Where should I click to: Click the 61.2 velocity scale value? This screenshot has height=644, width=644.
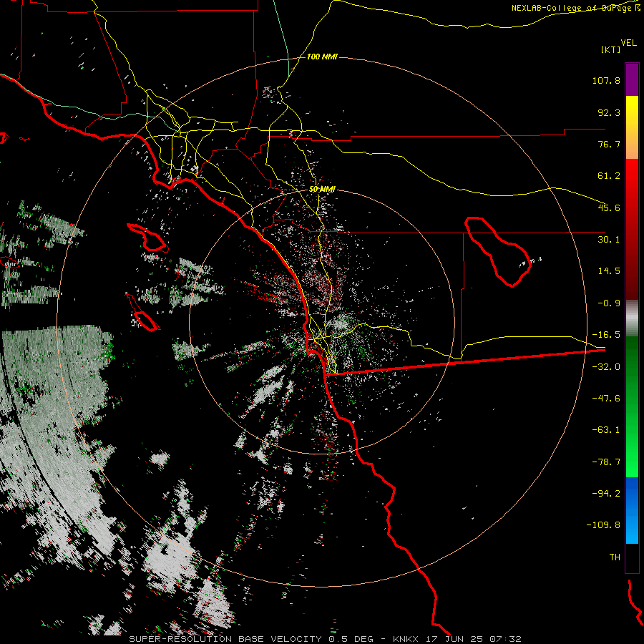609,176
